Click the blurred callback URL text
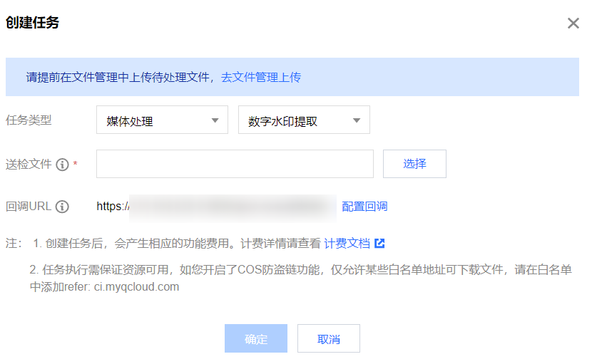 click(228, 207)
